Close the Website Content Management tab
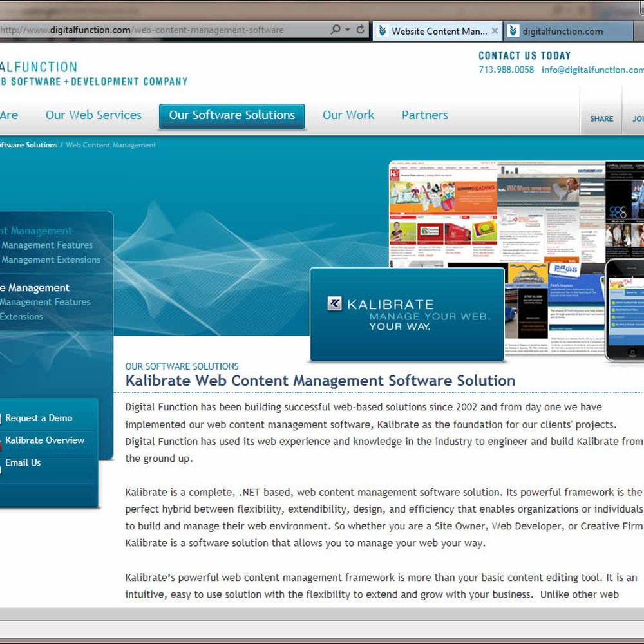 pos(495,31)
